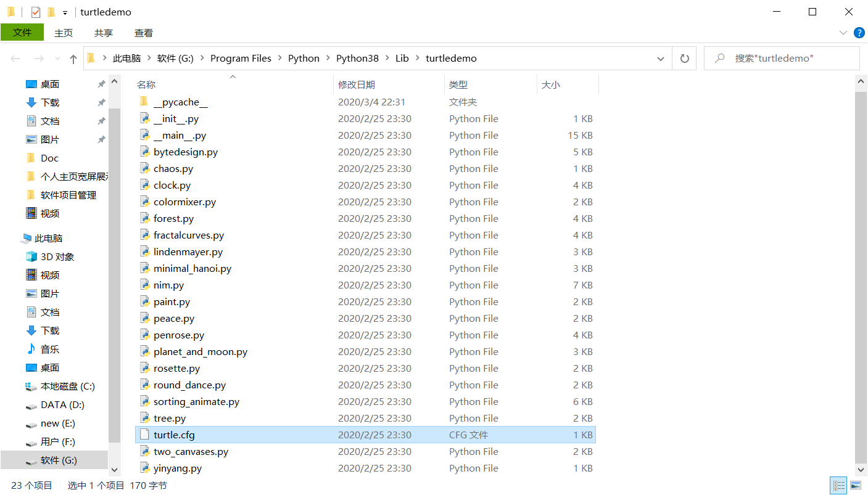Click the 音乐 music note icon in the sidebar
The height and width of the screenshot is (495, 868).
(31, 349)
